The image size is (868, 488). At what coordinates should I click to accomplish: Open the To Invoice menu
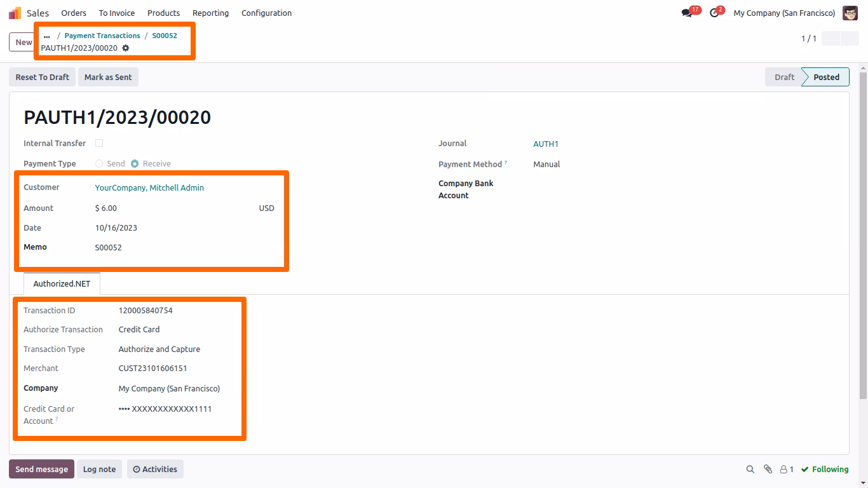(x=117, y=13)
